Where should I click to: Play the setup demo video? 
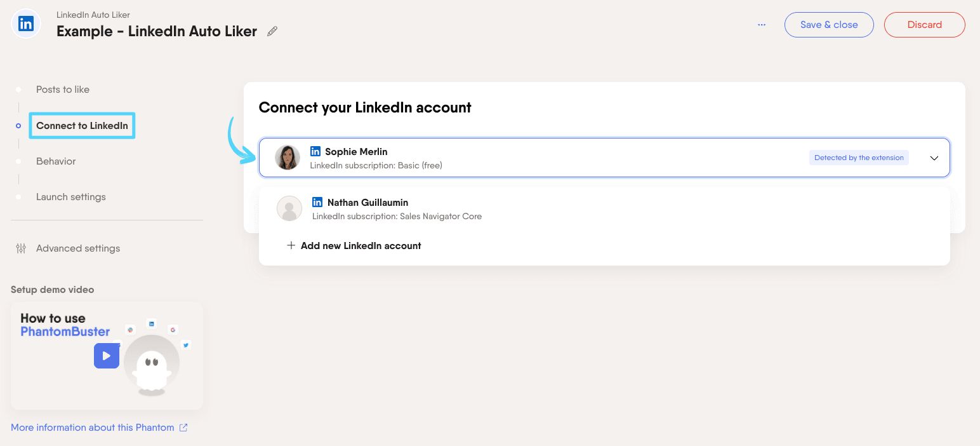tap(107, 356)
